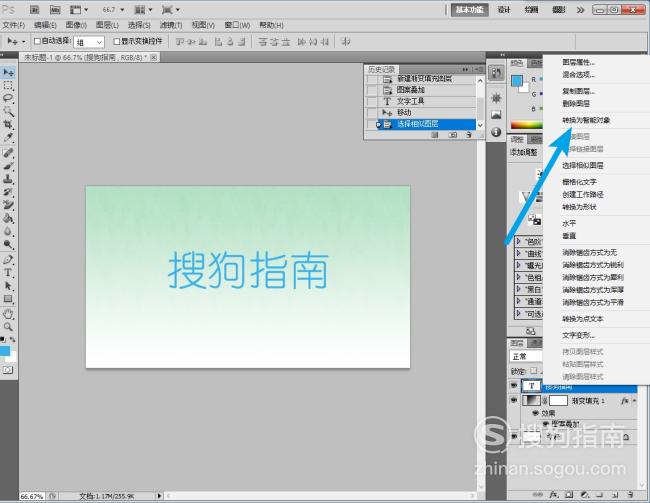Open the 文件(F) menu
Image resolution: width=650 pixels, height=503 pixels.
[x=14, y=25]
